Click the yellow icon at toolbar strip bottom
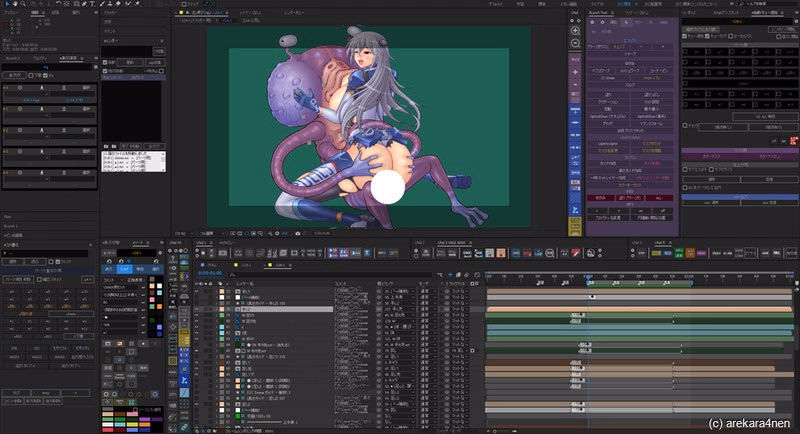This screenshot has height=434, width=800. (x=575, y=227)
